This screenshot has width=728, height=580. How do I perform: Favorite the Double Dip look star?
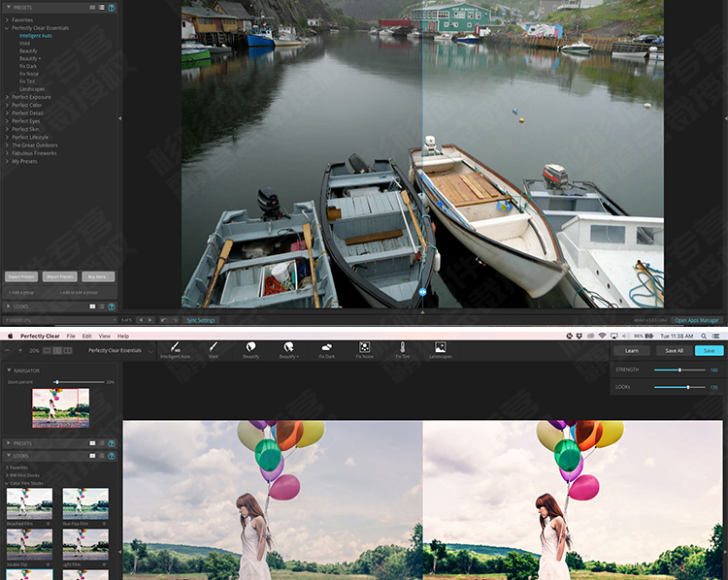48,564
